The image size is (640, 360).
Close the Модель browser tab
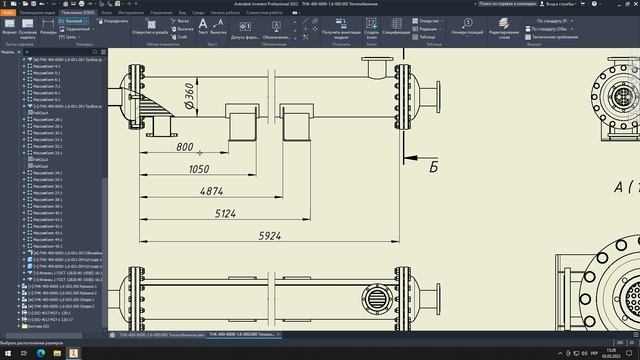coord(19,52)
